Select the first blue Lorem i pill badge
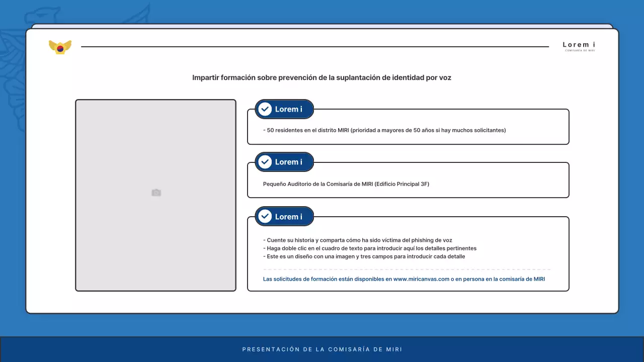Viewport: 644px width, 362px height. tap(284, 109)
